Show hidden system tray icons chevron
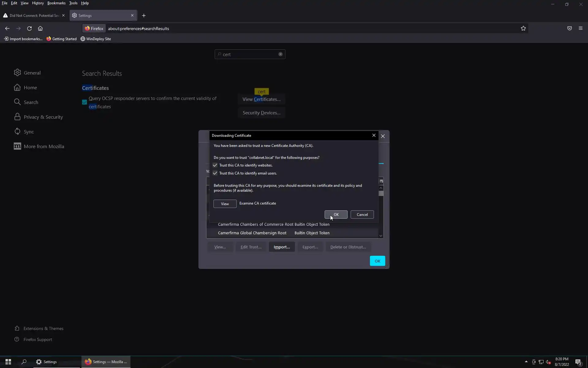 pos(526,362)
